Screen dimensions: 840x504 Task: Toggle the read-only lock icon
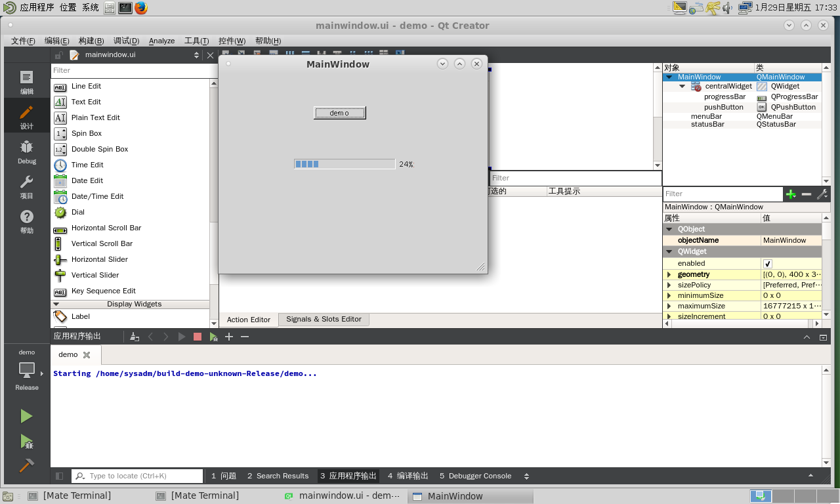coord(58,55)
